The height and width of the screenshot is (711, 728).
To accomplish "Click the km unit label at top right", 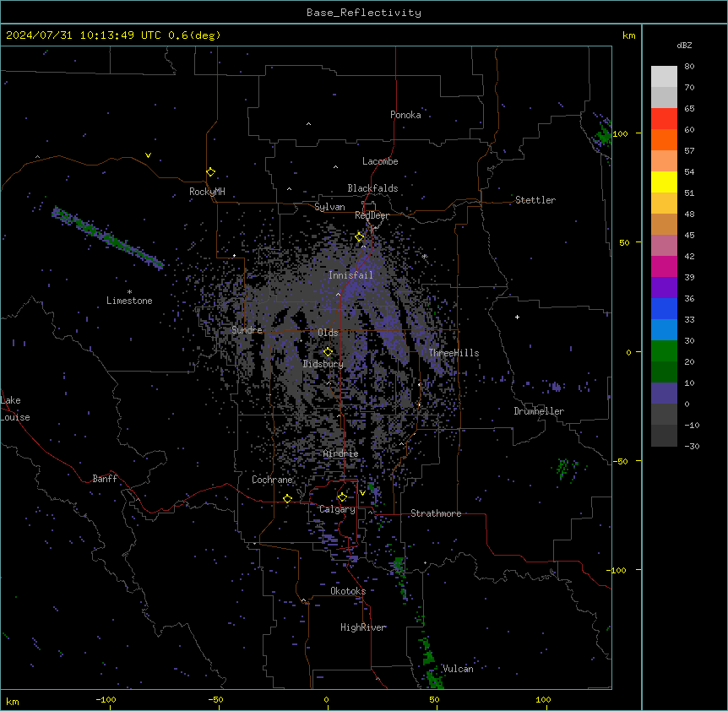I will [628, 35].
